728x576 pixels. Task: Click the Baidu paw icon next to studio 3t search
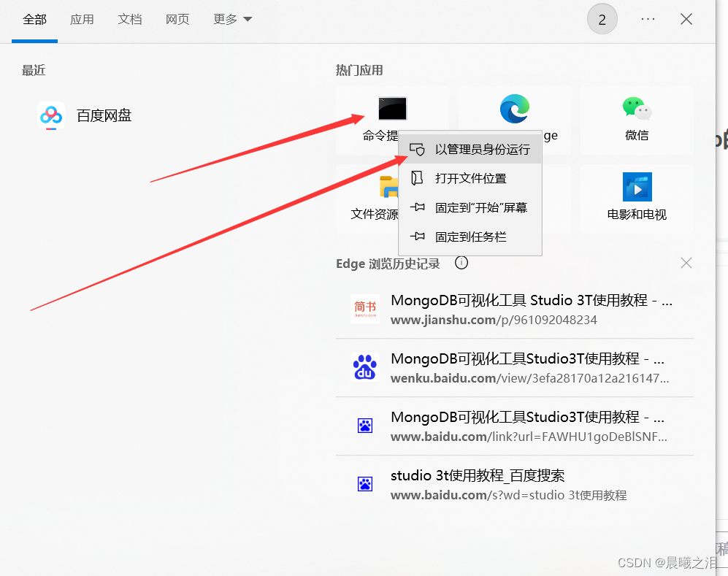tap(365, 483)
